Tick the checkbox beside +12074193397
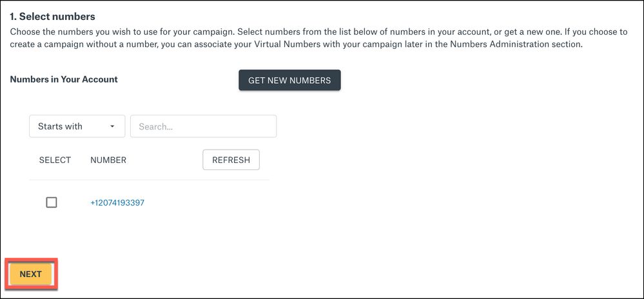 (x=52, y=202)
